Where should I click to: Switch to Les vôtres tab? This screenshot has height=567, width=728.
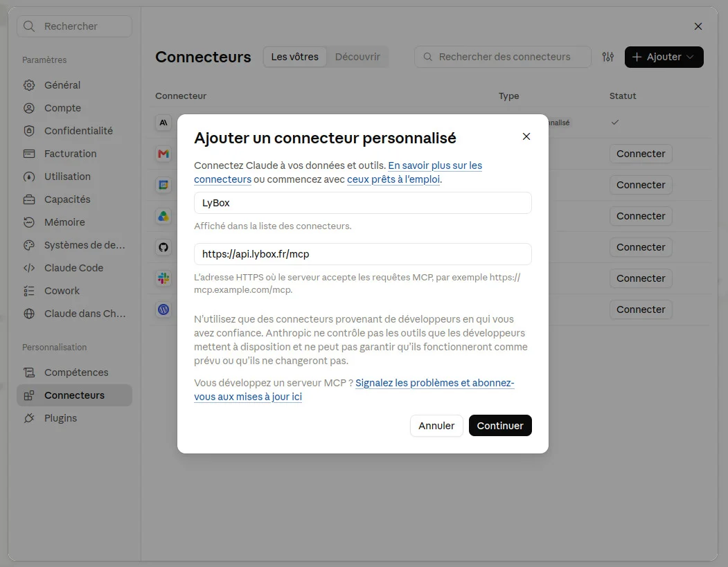(x=295, y=57)
